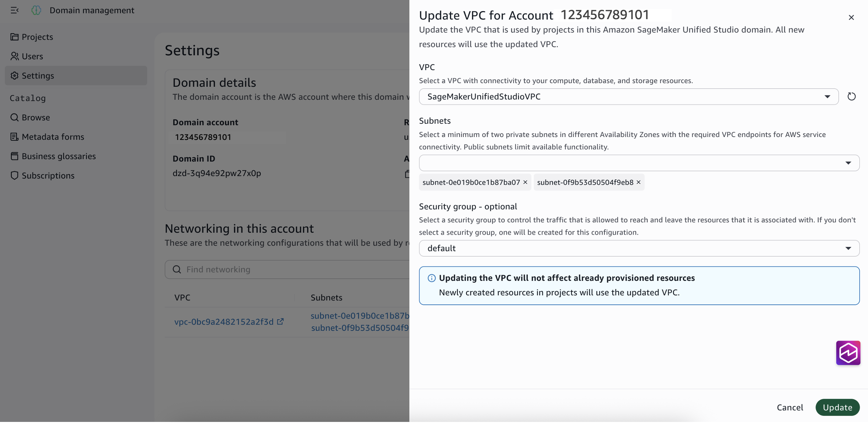Image resolution: width=868 pixels, height=423 pixels.
Task: Click the Business glossaries icon
Action: pyautogui.click(x=14, y=156)
